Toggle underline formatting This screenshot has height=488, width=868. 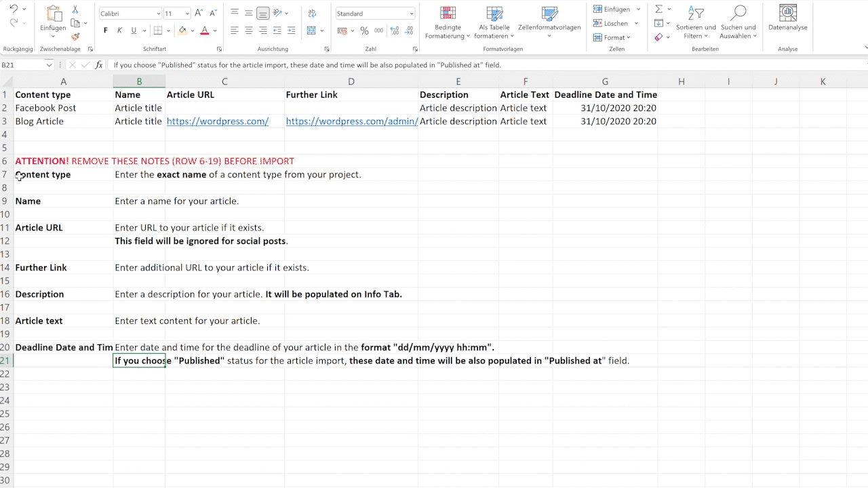tap(133, 30)
